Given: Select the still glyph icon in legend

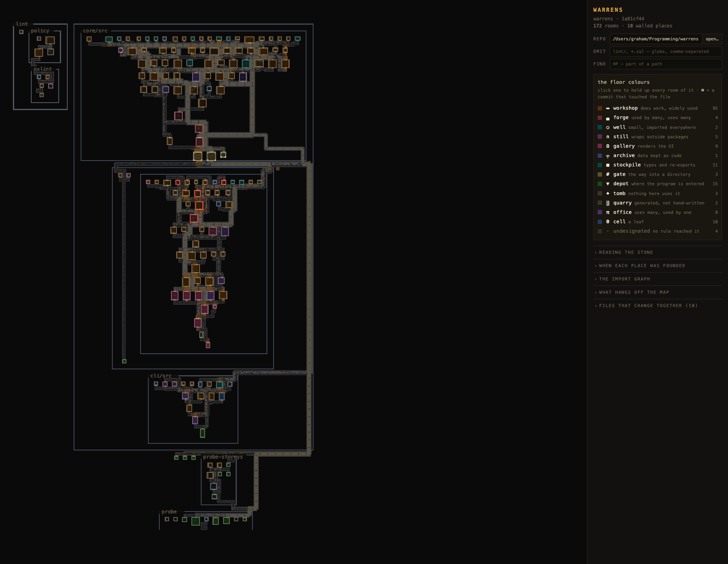Looking at the screenshot, I should 608,137.
